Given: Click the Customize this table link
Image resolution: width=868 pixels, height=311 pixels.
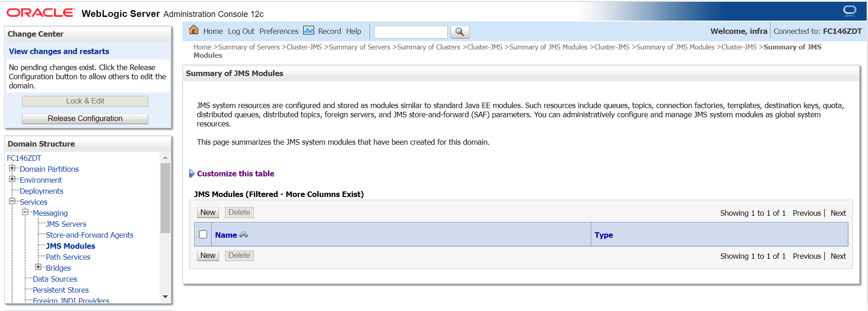Looking at the screenshot, I should pos(236,174).
